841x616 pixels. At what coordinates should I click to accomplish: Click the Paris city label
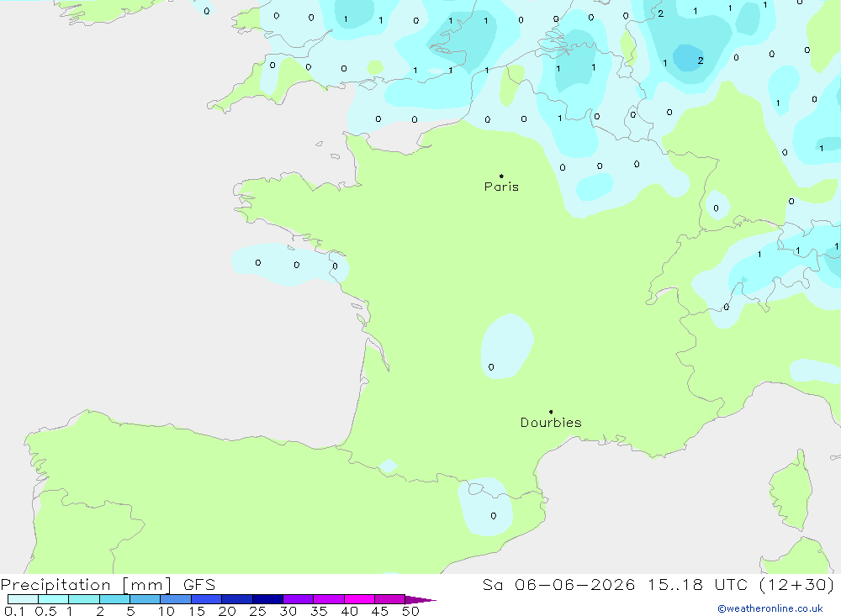click(501, 187)
